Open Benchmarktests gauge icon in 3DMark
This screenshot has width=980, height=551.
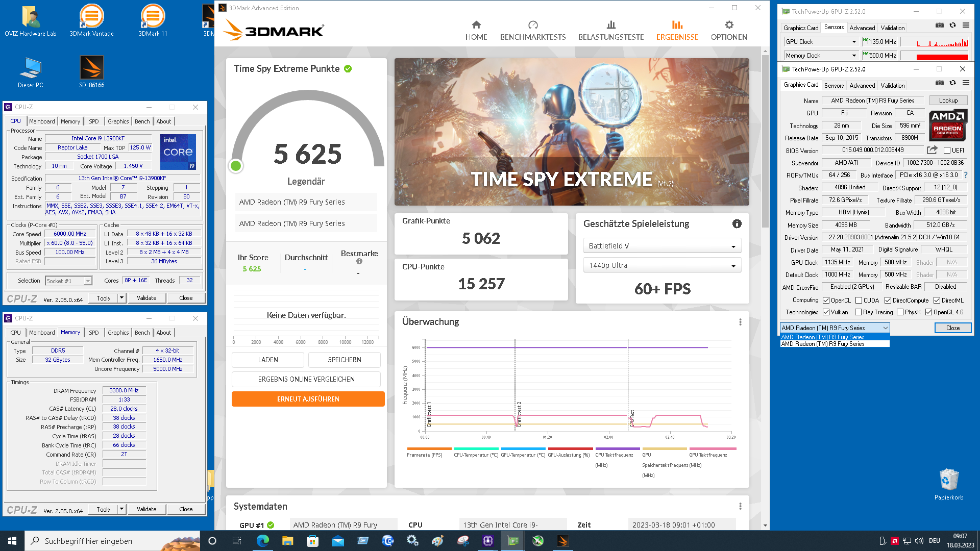tap(533, 25)
